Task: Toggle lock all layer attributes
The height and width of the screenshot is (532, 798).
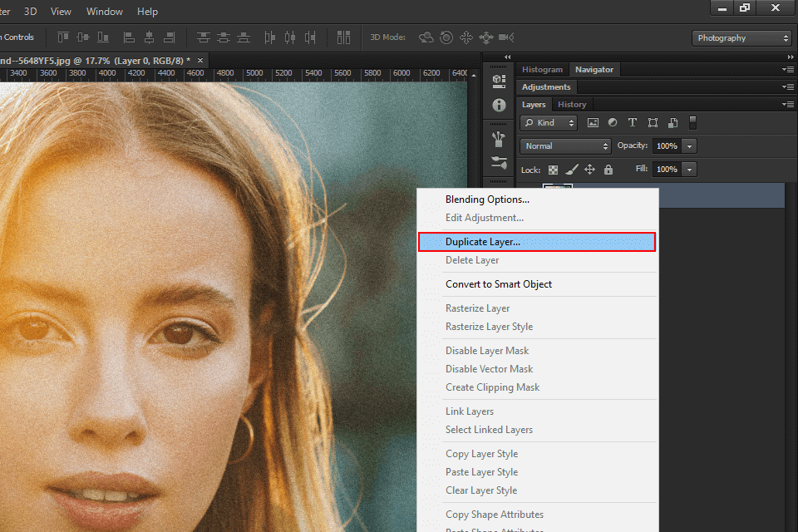Action: (608, 170)
